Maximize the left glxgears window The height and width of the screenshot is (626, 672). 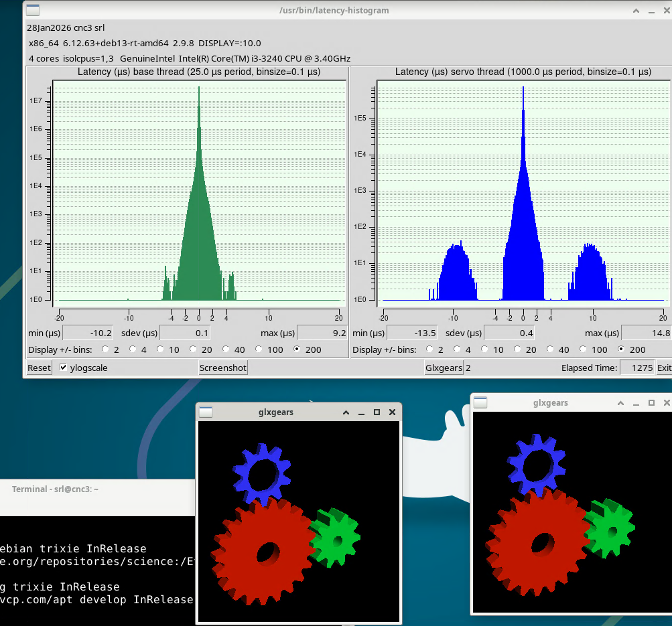377,412
